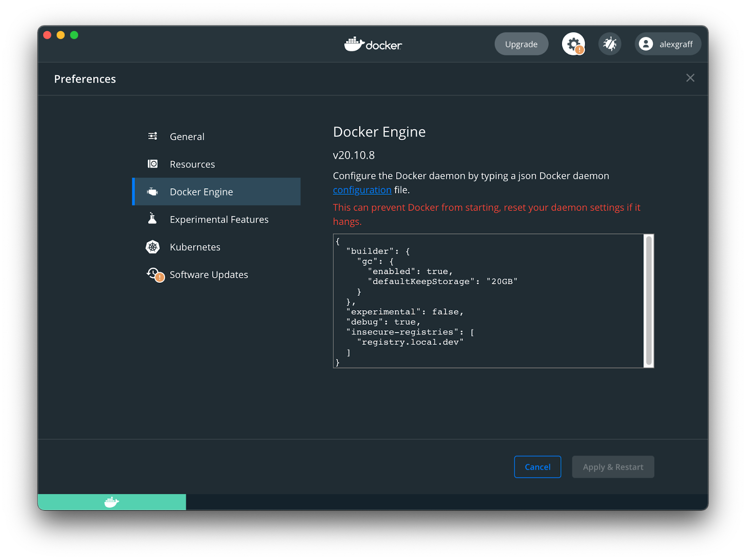Click the v20.10.8 version text
This screenshot has width=746, height=560.
[354, 155]
